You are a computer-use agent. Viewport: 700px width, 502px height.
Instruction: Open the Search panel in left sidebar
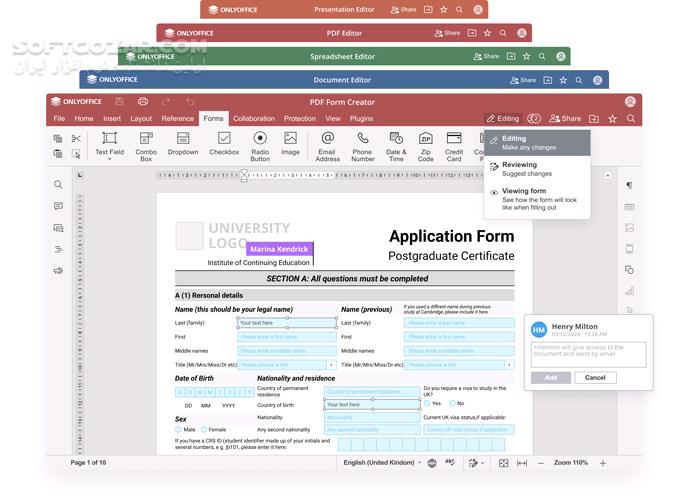click(58, 184)
